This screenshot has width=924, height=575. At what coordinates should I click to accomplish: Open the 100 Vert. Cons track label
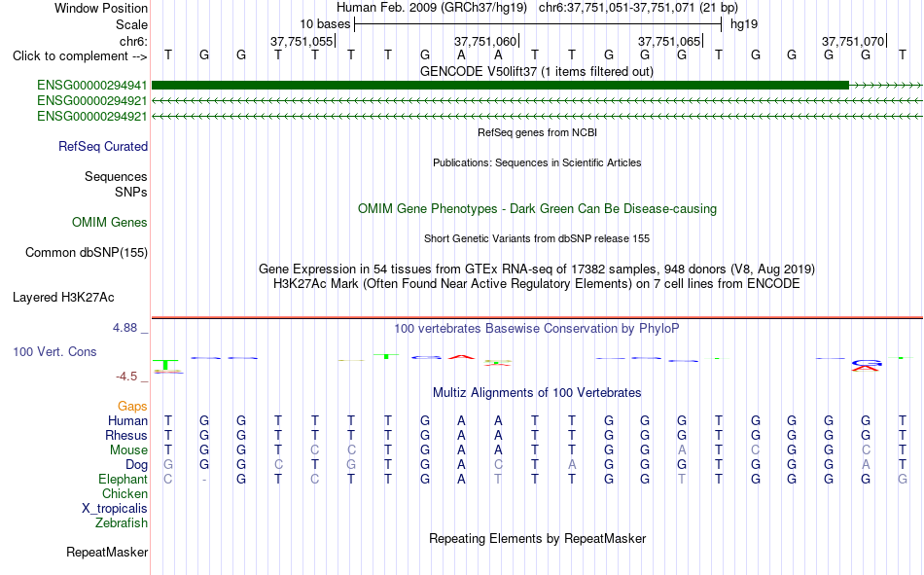click(x=54, y=351)
